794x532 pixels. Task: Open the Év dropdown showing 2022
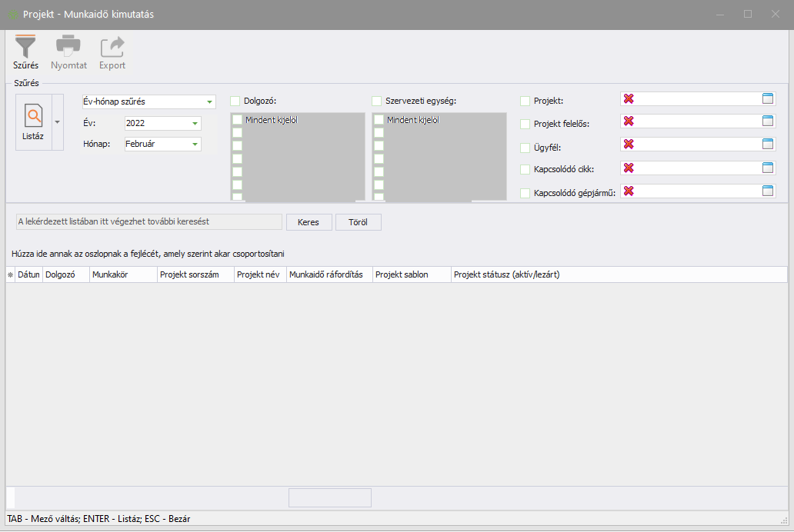(x=195, y=123)
